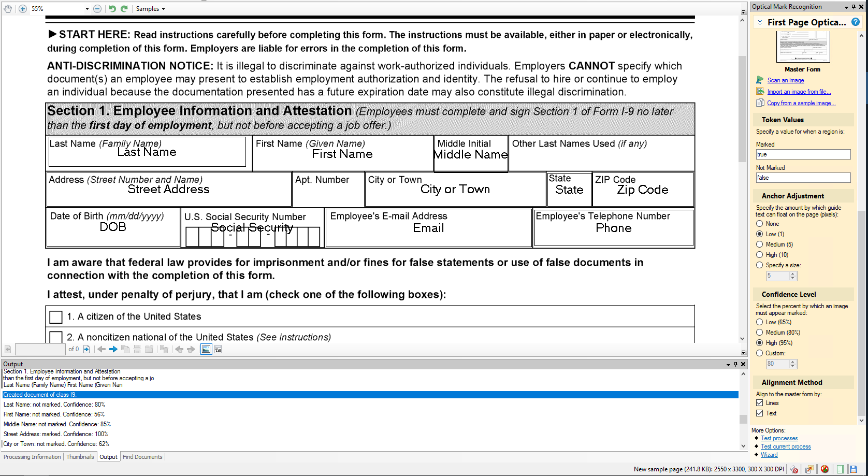Click the blue next page arrow
The width and height of the screenshot is (868, 476).
tap(113, 349)
